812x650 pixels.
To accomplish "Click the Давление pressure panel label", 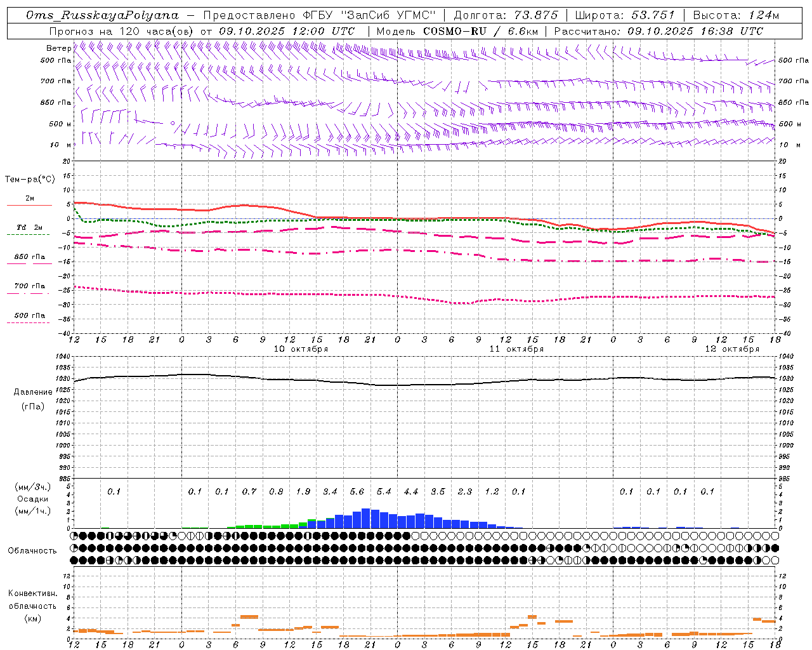I will click(33, 392).
